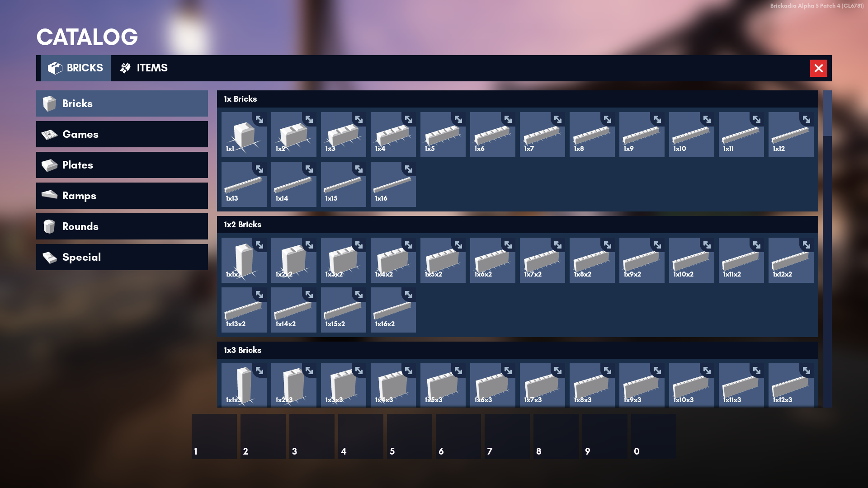Open the Ramps category
Screen dimensions: 868x488
pos(122,196)
